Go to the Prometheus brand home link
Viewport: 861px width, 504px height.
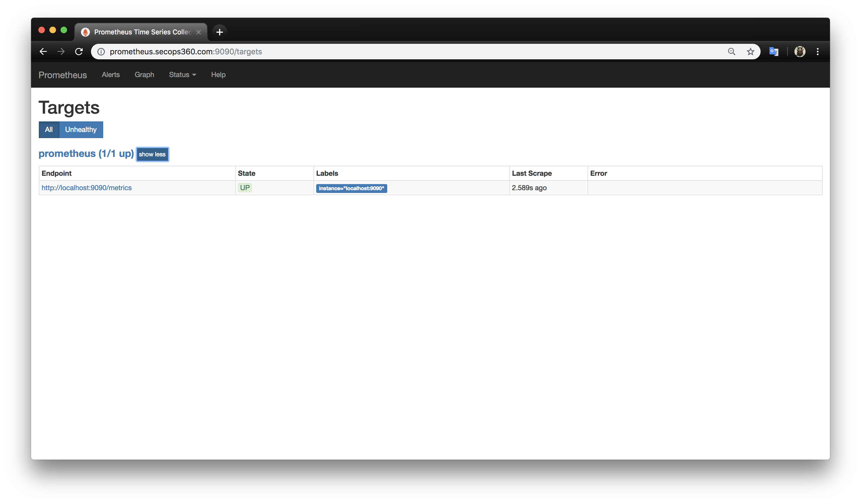click(x=62, y=75)
